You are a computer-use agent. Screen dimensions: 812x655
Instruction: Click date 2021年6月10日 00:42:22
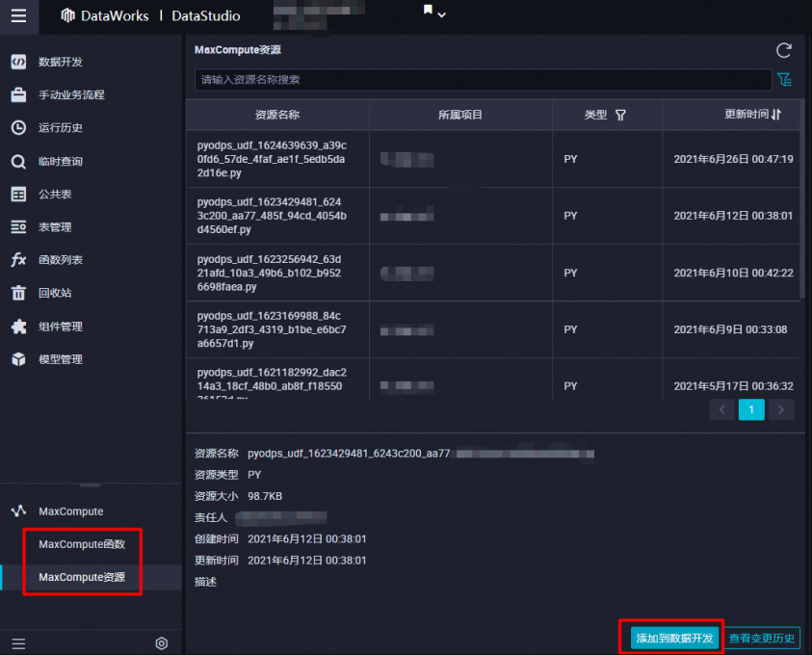pyautogui.click(x=733, y=273)
